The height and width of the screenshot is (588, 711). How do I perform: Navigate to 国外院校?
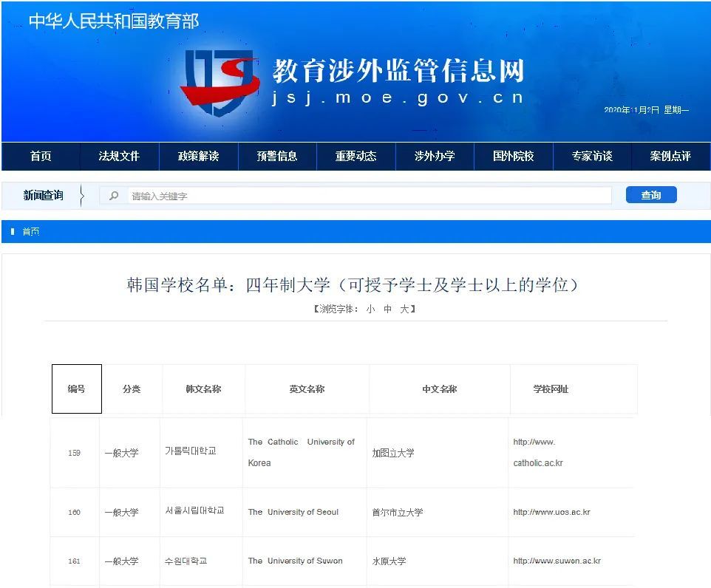514,157
